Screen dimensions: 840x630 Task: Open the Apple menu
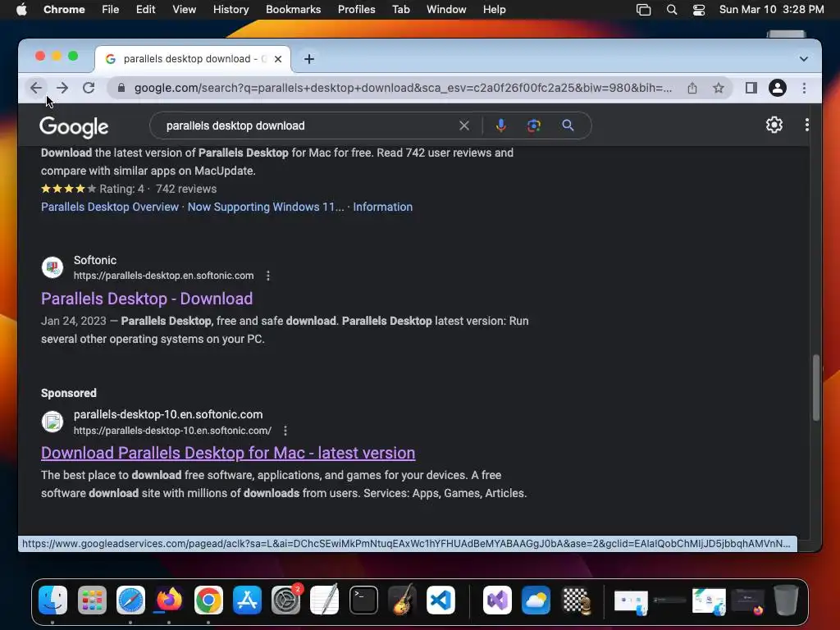(x=21, y=10)
